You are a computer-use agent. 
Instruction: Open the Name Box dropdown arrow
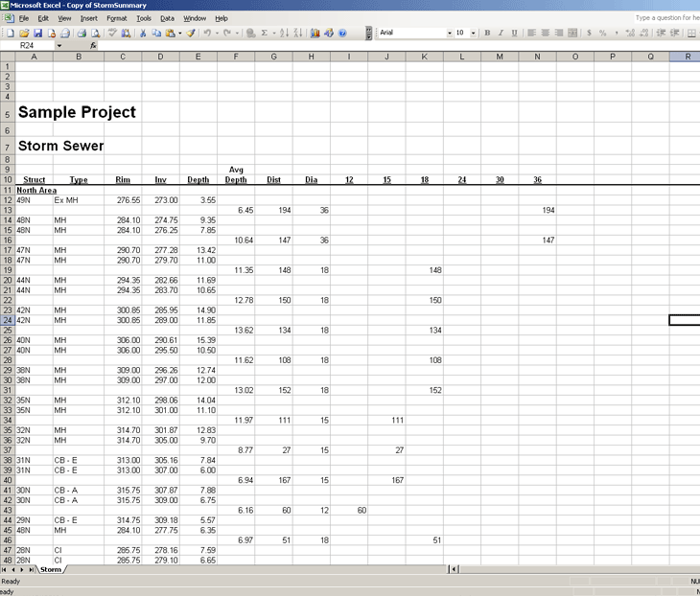point(59,46)
